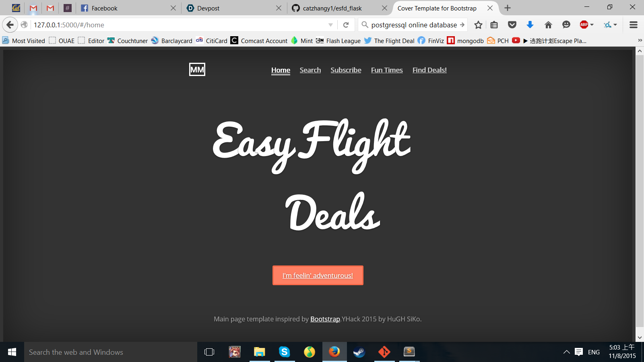Viewport: 644px width, 362px height.
Task: Open the Adblock Plus dropdown arrow
Action: [592, 25]
